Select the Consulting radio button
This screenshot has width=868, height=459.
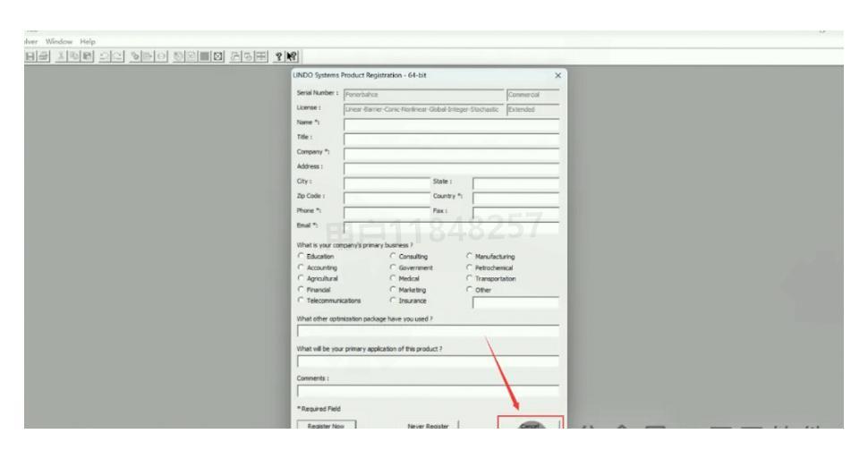[393, 256]
